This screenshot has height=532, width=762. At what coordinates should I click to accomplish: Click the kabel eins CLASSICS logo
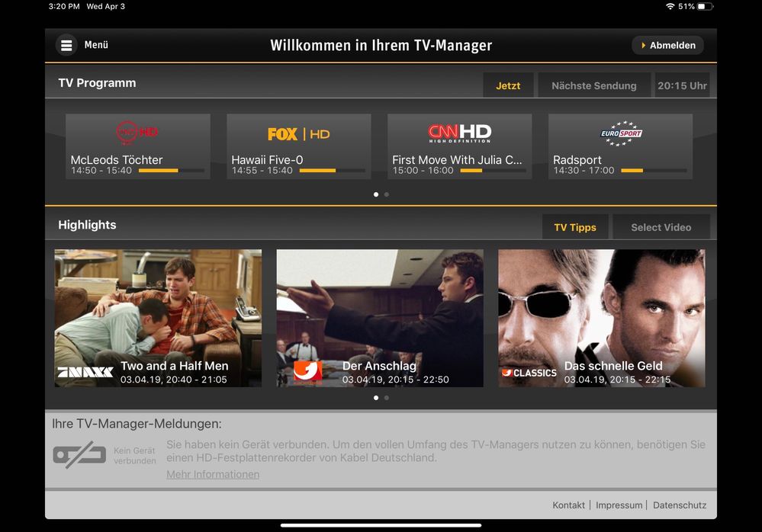[529, 373]
